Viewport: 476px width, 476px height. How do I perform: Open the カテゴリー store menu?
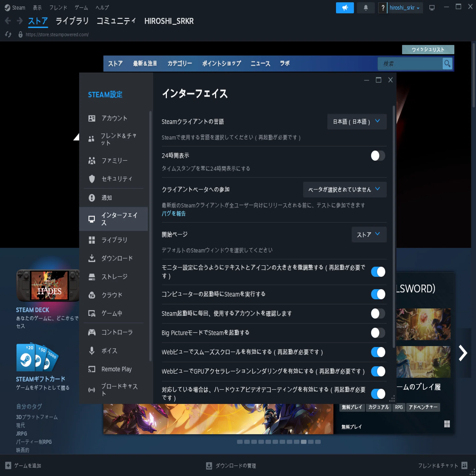click(180, 64)
